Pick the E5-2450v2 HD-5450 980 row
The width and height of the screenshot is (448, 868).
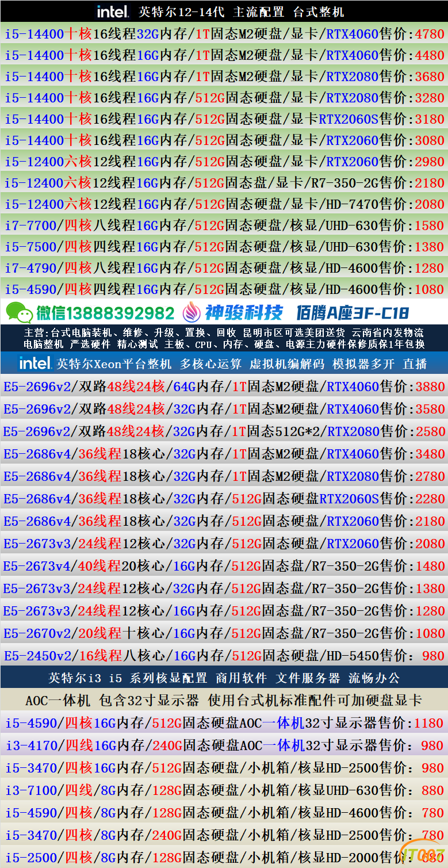point(224,656)
